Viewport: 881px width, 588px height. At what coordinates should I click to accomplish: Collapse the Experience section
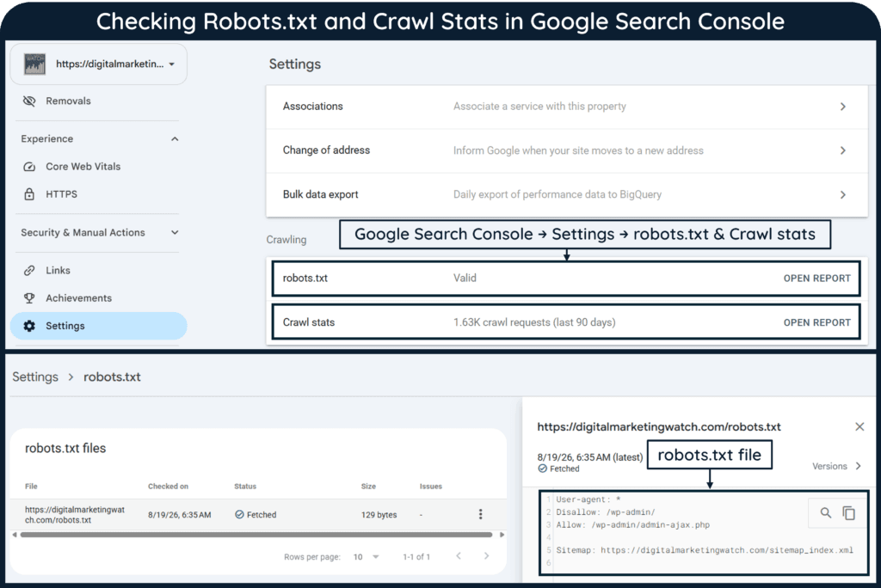pyautogui.click(x=175, y=138)
